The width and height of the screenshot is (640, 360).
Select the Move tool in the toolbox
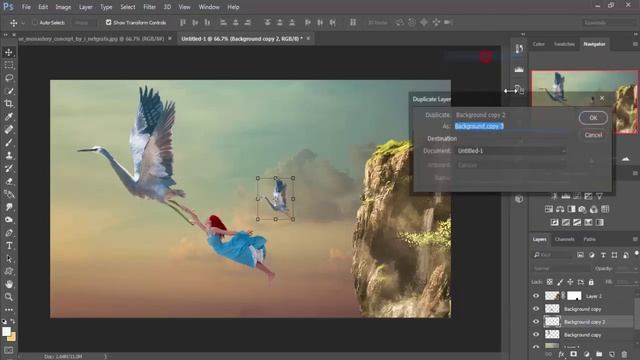coord(9,52)
